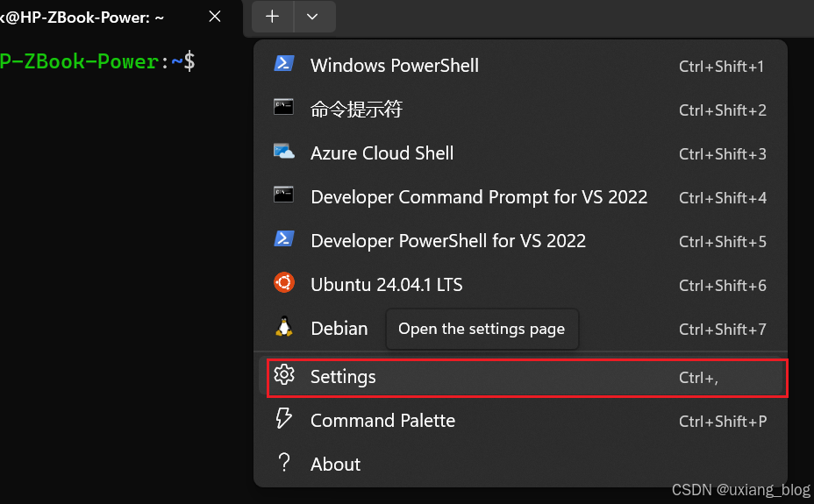Click the Developer PowerShell for VS 2022 icon
The width and height of the screenshot is (814, 504).
tap(284, 238)
